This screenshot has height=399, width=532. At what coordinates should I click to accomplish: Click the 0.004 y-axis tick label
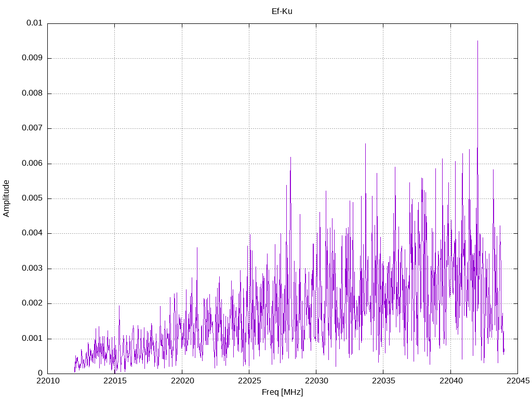[x=32, y=233]
